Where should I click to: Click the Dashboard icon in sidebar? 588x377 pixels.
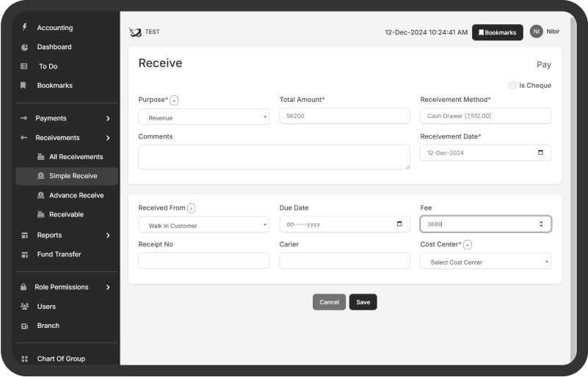point(24,47)
